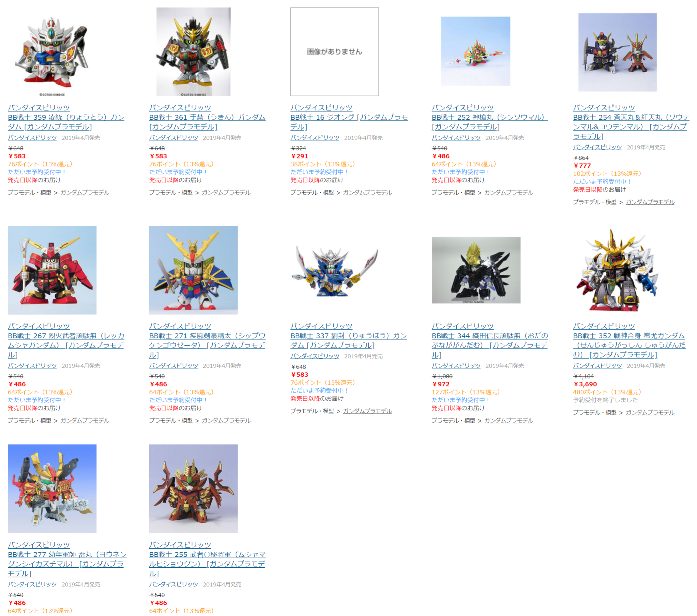
Task: Click ガンダムプラモデル category link under 蚩尤ガンダム
Action: (x=650, y=413)
